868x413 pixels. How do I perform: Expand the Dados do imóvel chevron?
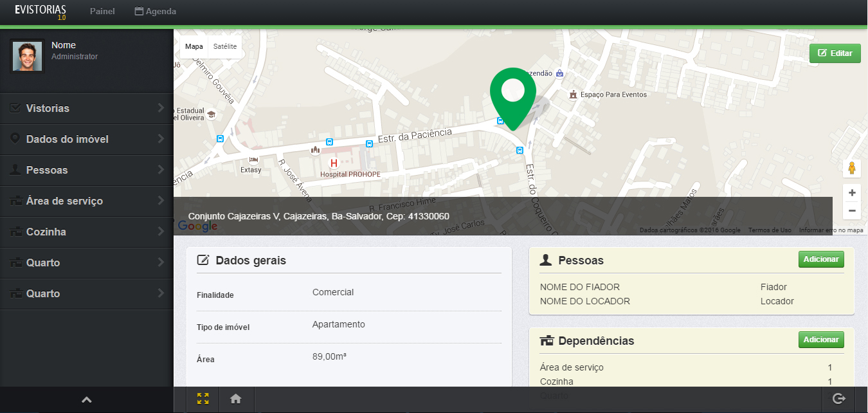[161, 139]
